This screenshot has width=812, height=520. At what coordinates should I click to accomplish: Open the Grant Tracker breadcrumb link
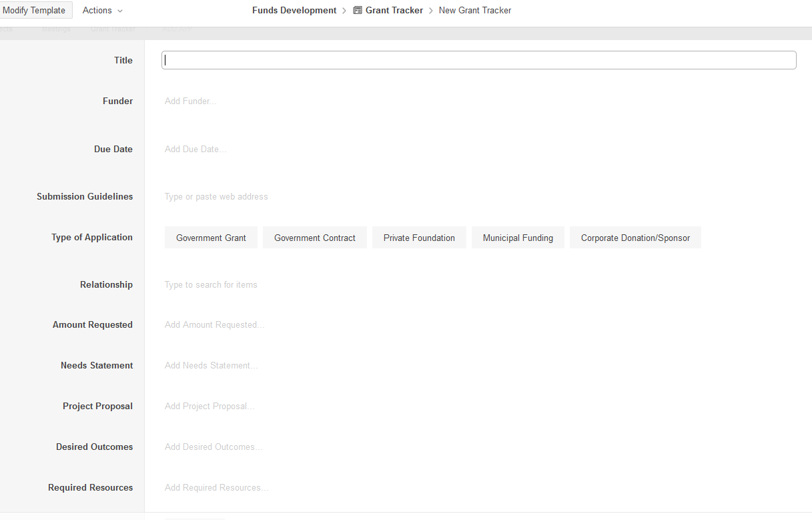394,11
